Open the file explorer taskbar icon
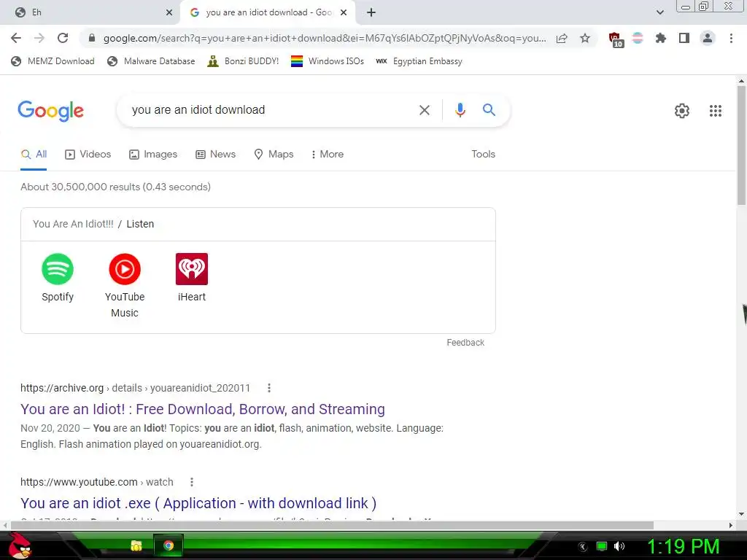747x560 pixels. pos(136,545)
